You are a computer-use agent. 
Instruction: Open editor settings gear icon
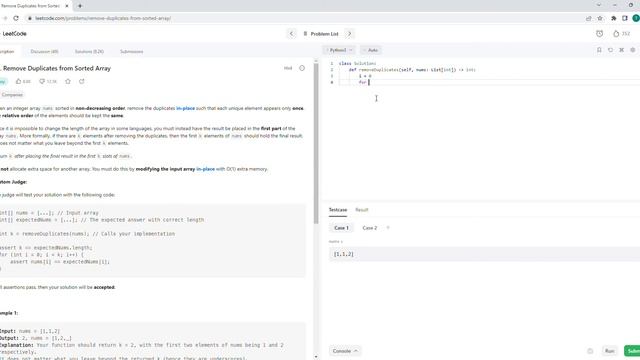[633, 50]
